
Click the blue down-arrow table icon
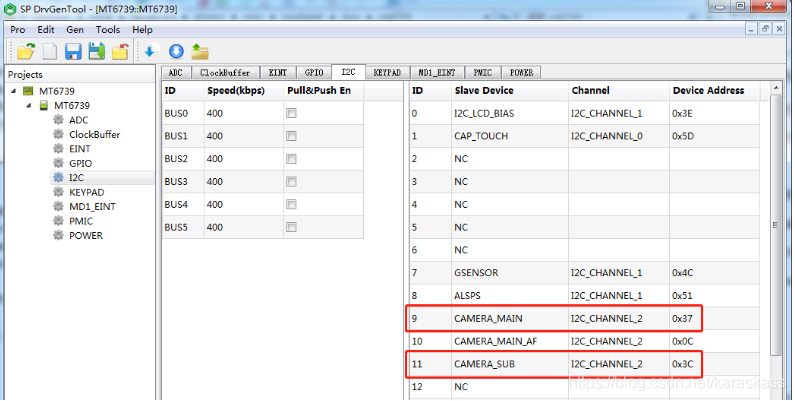[151, 51]
